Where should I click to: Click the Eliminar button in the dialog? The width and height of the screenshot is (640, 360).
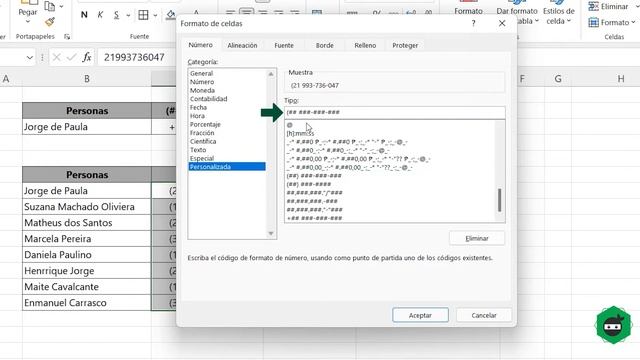coord(477,238)
